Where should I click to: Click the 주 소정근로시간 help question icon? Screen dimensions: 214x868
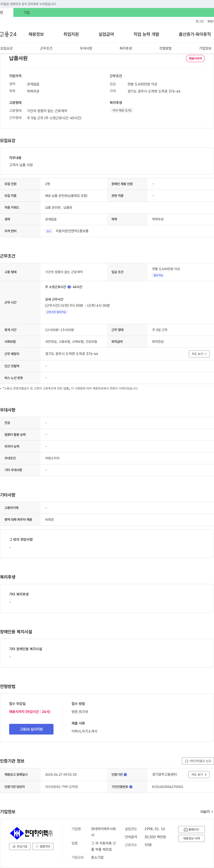[x=69, y=287]
